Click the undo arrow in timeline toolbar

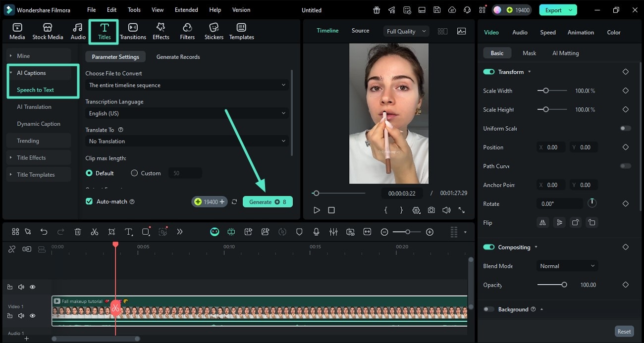click(44, 232)
